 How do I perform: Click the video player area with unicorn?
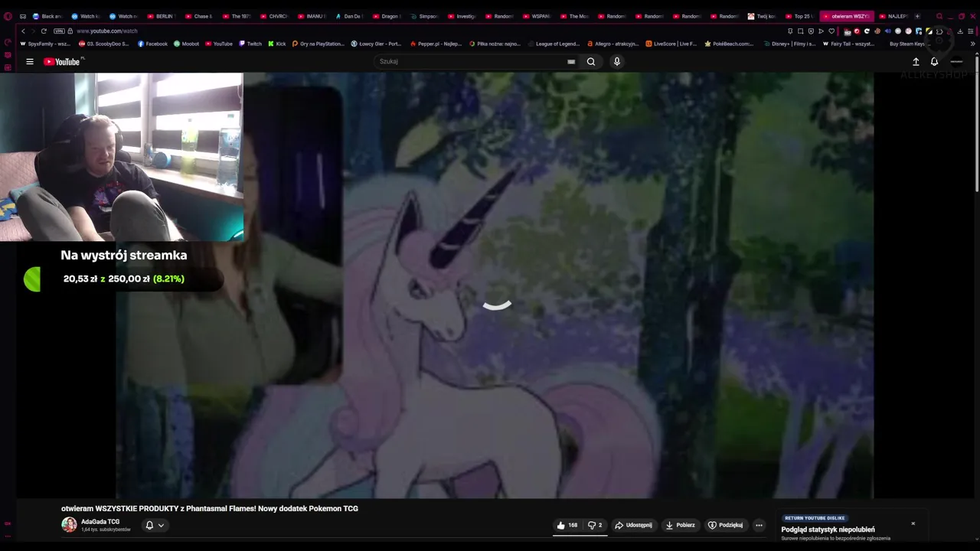click(494, 285)
